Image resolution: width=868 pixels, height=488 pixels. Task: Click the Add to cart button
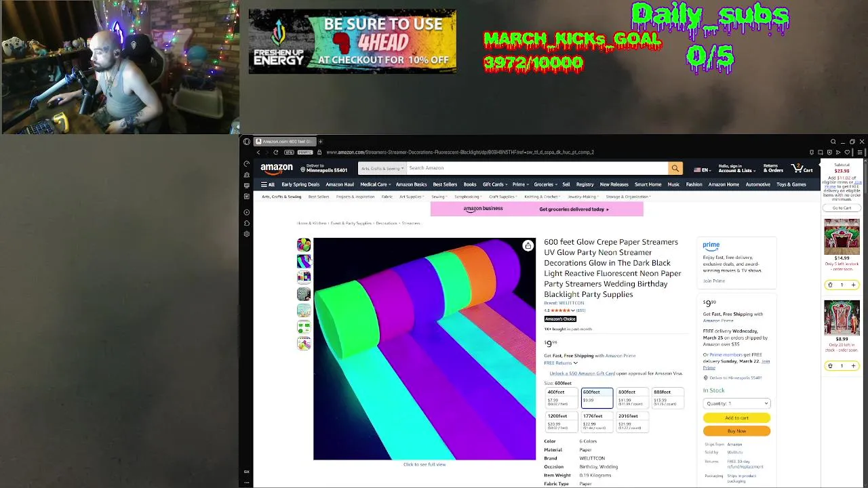[x=736, y=418]
